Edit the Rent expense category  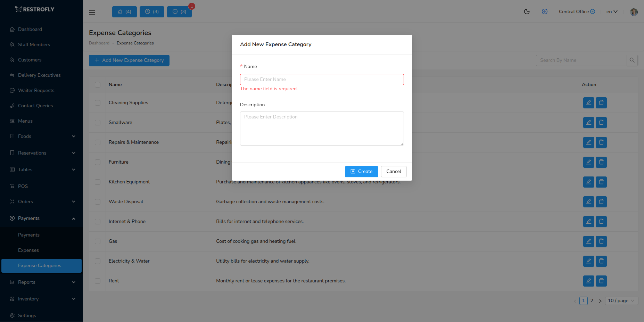point(588,281)
